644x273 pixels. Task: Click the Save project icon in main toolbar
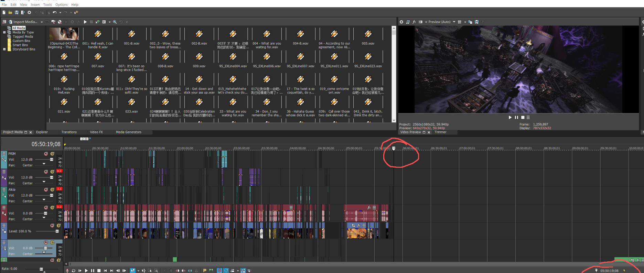(17, 12)
